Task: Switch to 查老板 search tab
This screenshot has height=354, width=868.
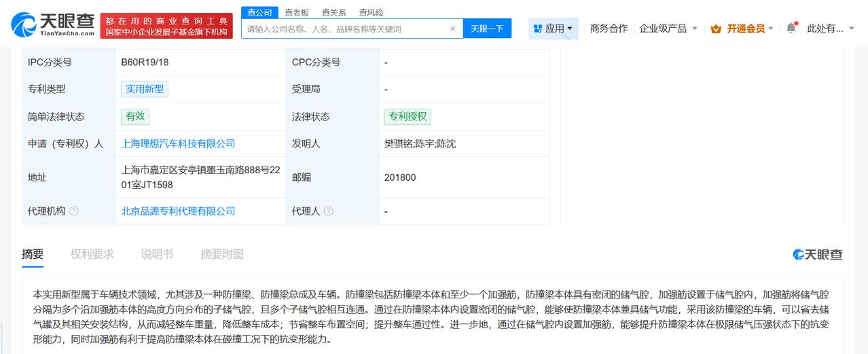Action: click(297, 12)
